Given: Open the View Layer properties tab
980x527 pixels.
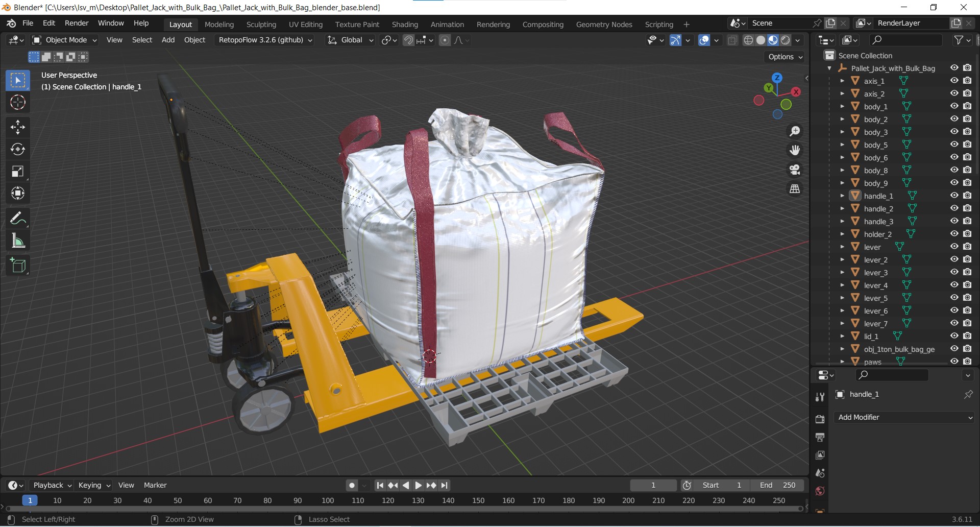Looking at the screenshot, I should [820, 455].
